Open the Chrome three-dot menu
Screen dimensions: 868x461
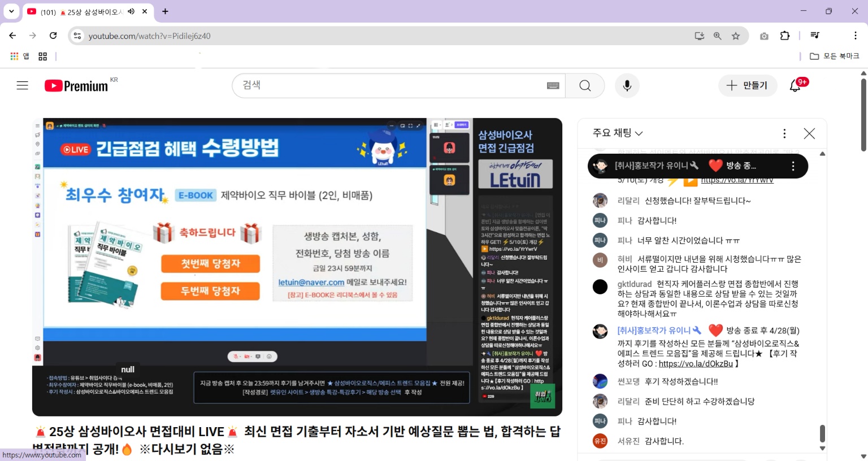point(855,36)
